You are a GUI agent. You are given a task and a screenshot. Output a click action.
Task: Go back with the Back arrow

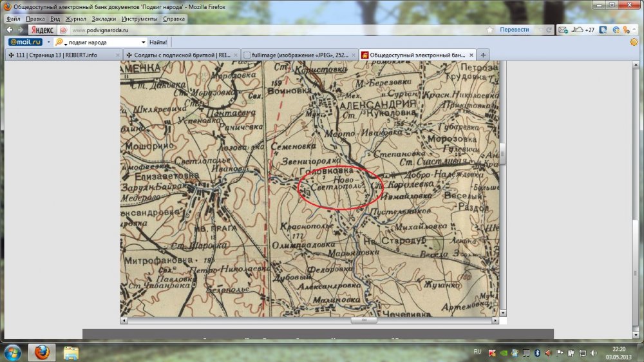(x=9, y=30)
